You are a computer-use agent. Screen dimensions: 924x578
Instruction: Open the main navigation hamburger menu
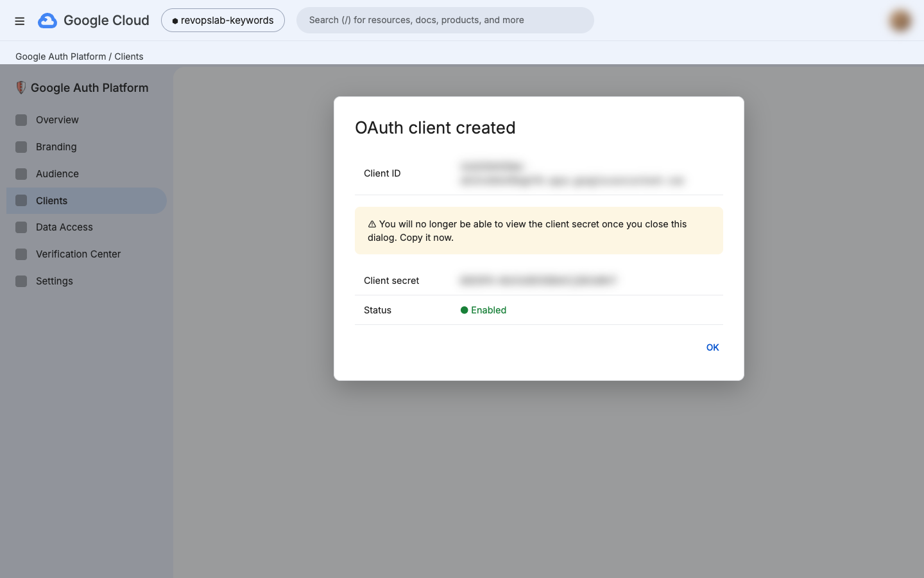pos(20,21)
